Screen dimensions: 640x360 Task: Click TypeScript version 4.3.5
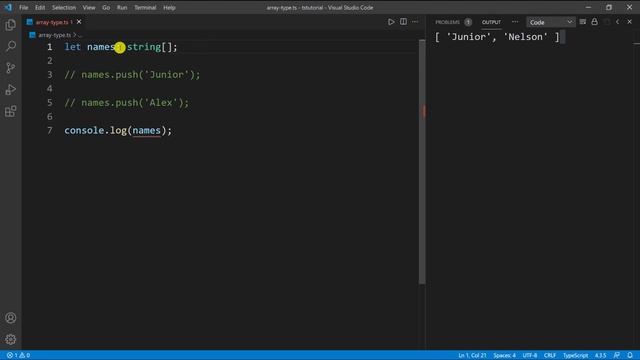point(600,355)
